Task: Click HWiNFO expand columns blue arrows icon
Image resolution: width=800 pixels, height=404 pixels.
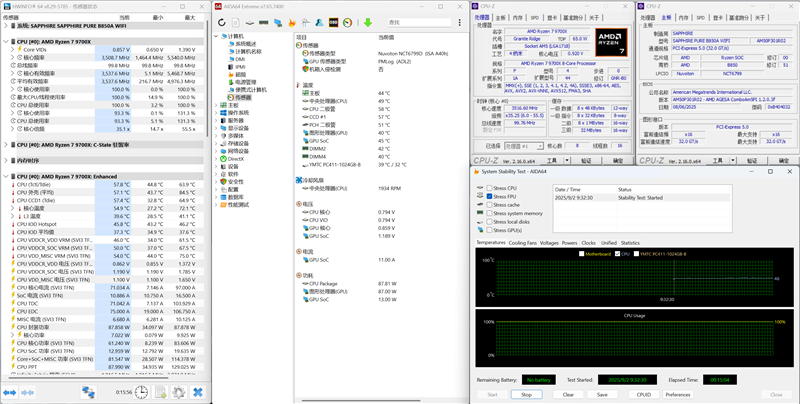Action: [x=10, y=392]
